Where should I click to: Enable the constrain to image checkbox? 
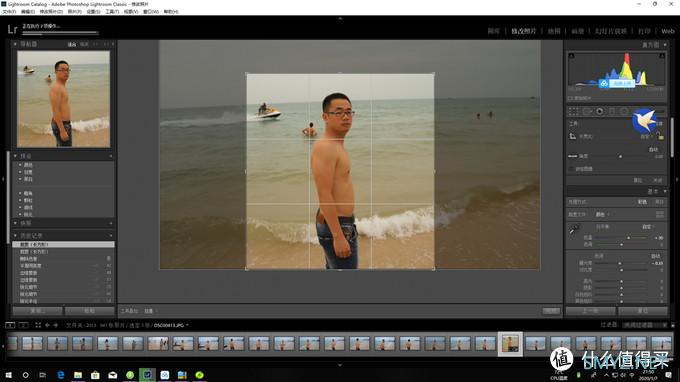point(572,169)
